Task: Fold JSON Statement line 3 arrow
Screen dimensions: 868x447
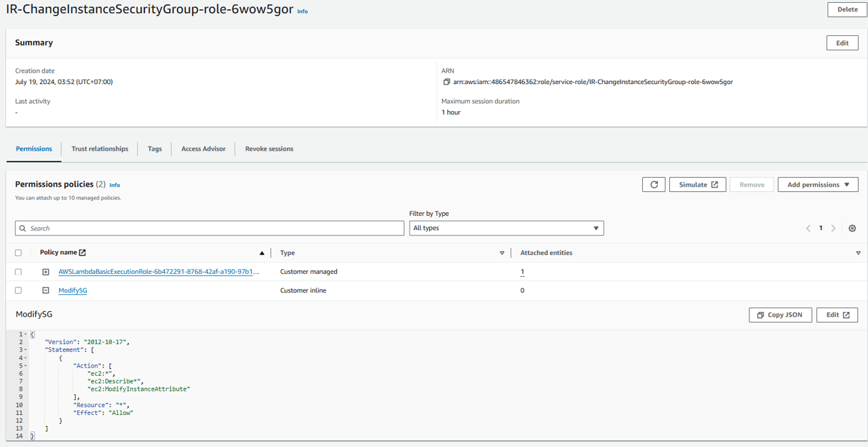Action: pos(26,350)
